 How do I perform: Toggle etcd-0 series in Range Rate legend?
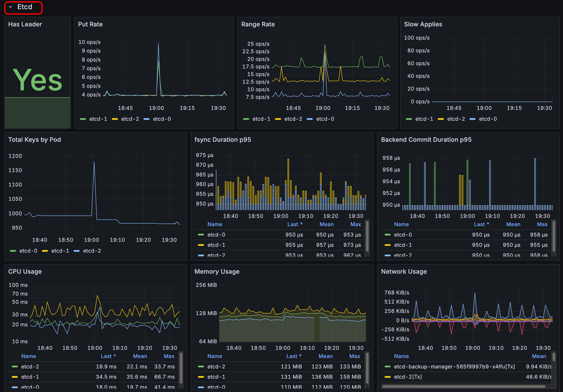tap(325, 119)
